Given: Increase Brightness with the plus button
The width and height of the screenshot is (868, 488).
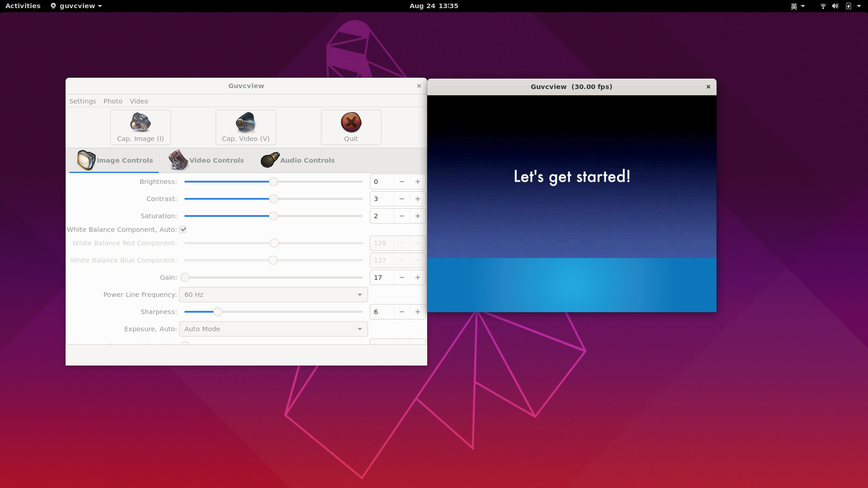Looking at the screenshot, I should [417, 182].
